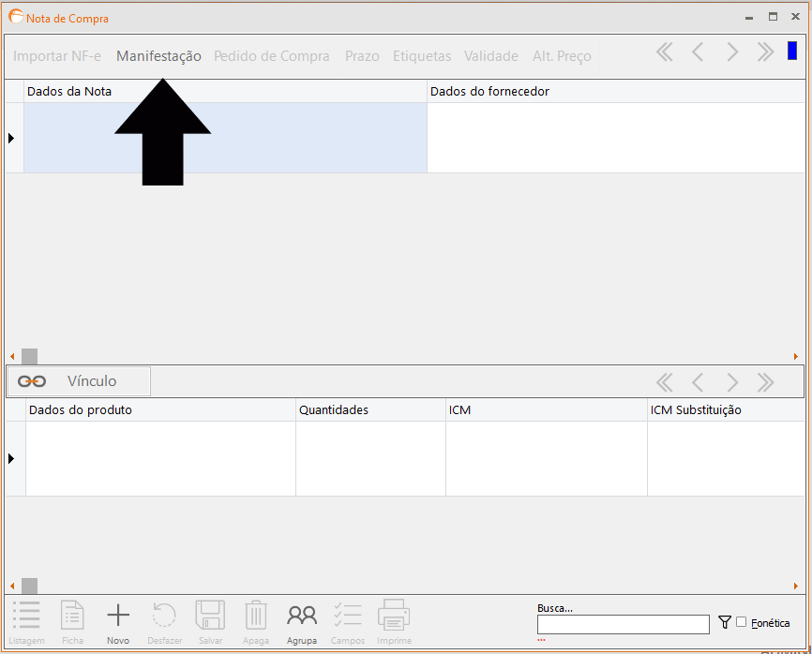812x654 pixels.
Task: Select the empty cell under Dados da Nota
Action: (225, 138)
